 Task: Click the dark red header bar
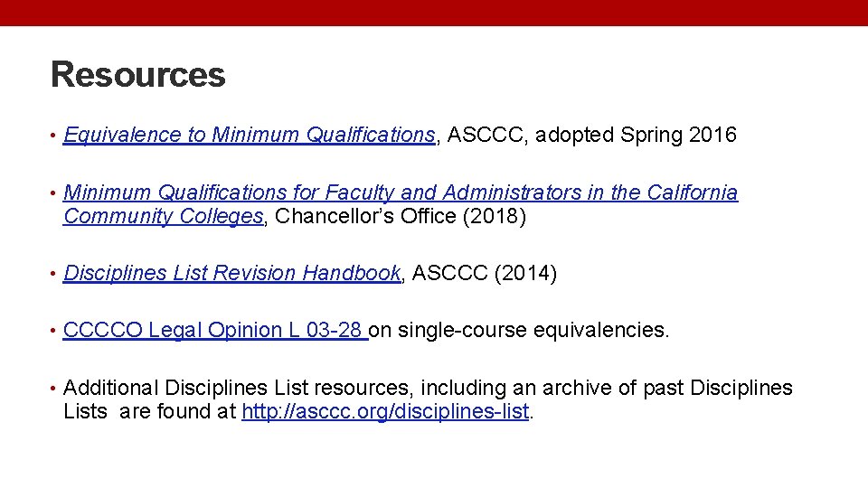tap(434, 13)
